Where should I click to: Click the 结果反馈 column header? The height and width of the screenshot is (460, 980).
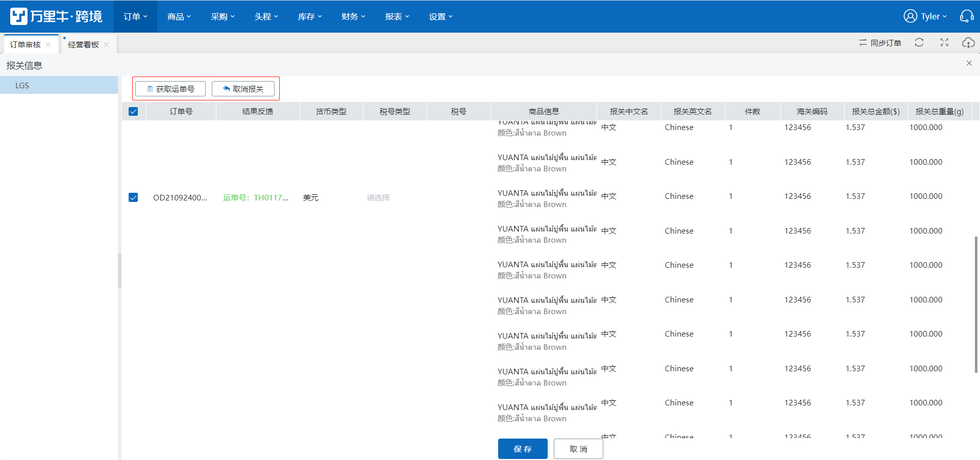[258, 111]
